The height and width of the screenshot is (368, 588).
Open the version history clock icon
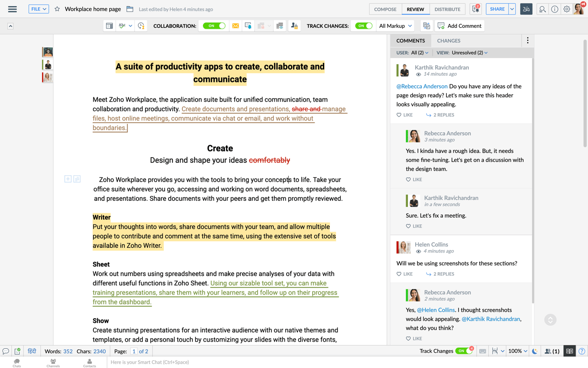click(141, 26)
